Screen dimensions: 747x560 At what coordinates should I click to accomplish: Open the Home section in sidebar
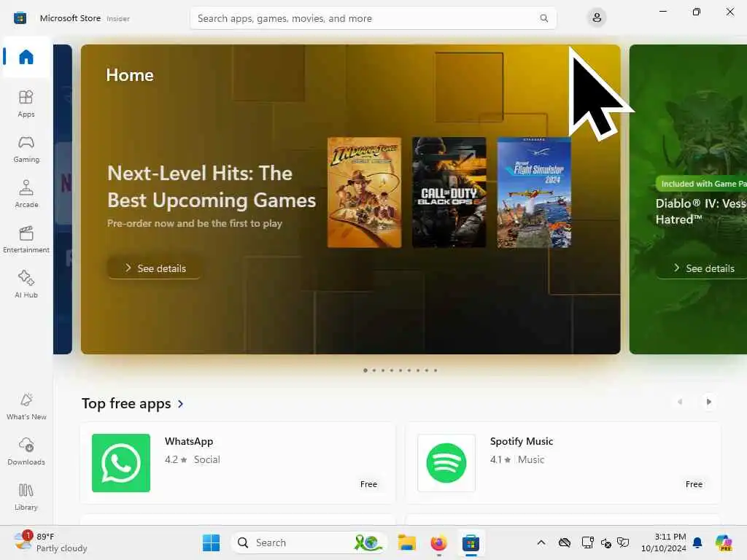(26, 57)
